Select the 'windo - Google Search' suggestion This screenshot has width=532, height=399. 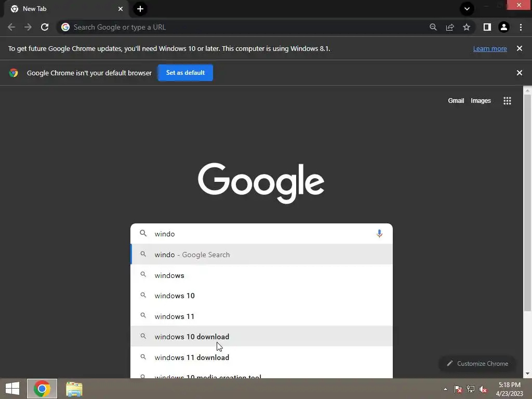point(261,255)
